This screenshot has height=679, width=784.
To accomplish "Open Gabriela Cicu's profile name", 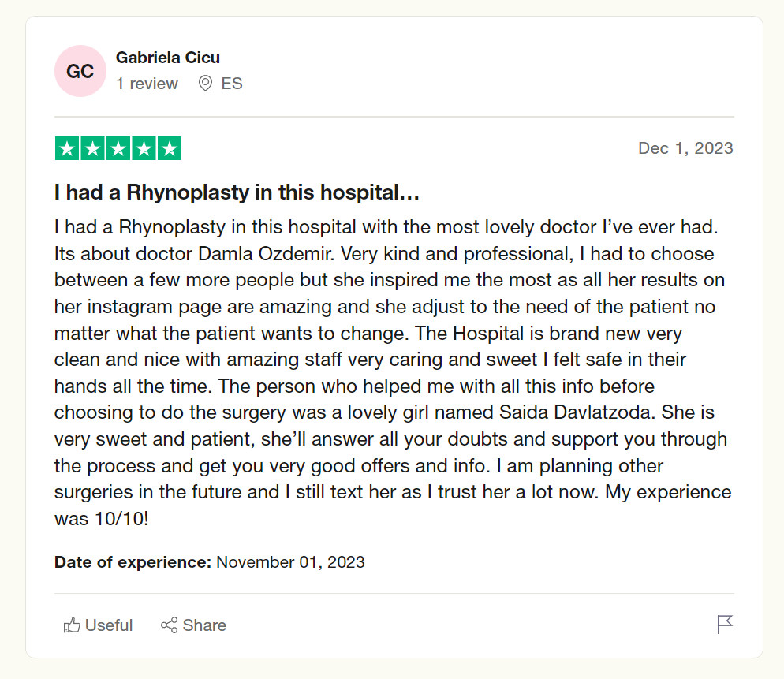I will tap(167, 58).
